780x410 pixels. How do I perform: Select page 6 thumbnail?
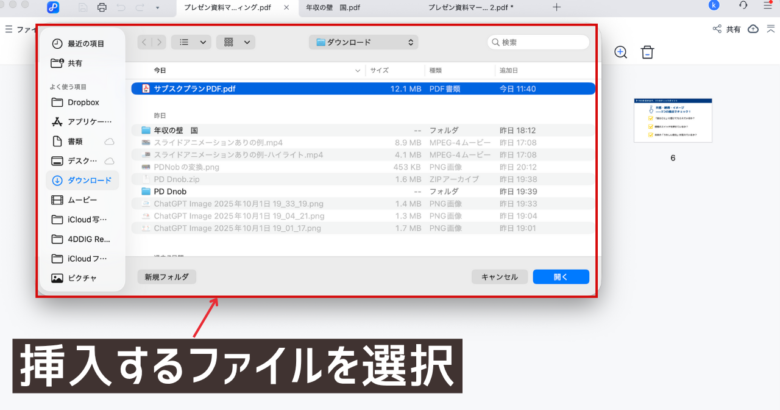click(x=673, y=124)
